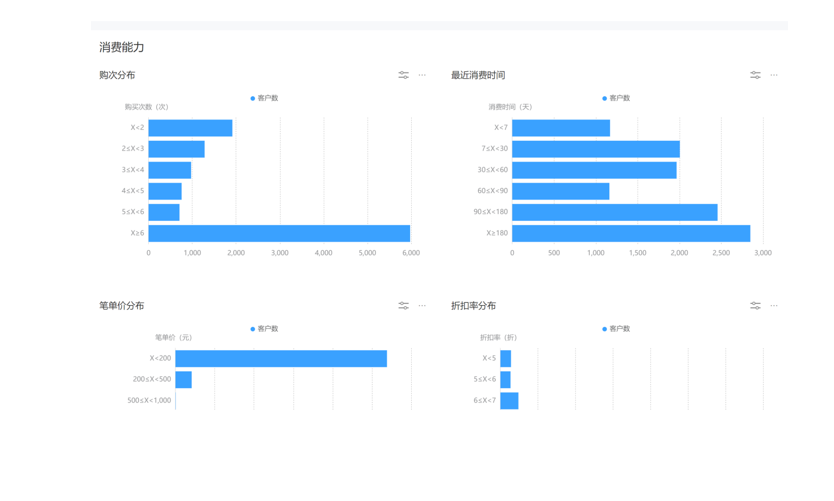Select the X<200 bar in 笔单价分布
Screen dimensions: 834x501
[280, 358]
